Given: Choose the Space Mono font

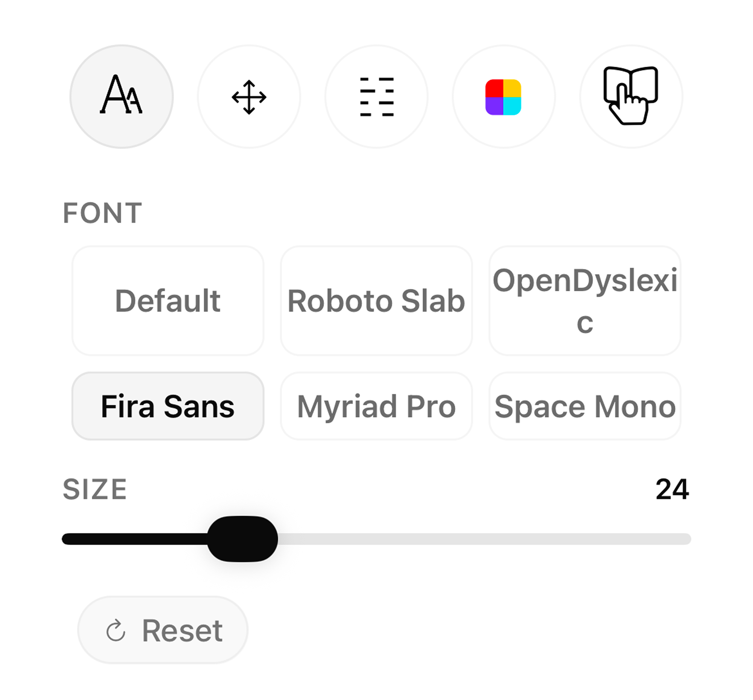Looking at the screenshot, I should coord(585,406).
